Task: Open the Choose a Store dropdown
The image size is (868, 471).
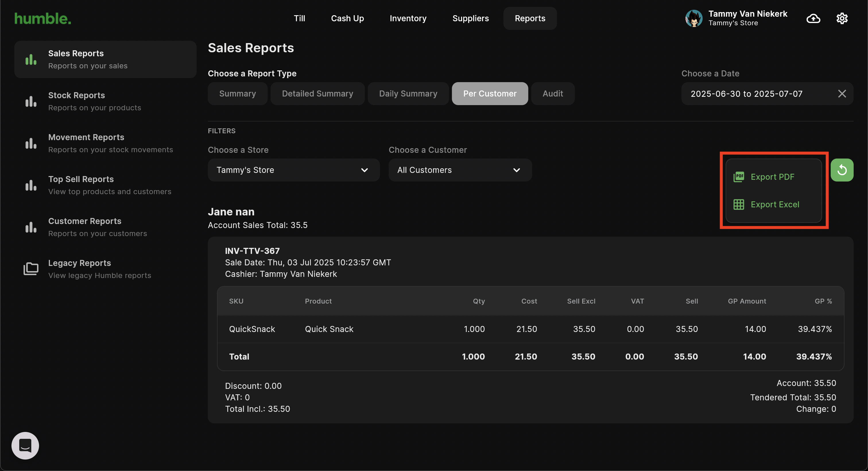Action: [293, 170]
